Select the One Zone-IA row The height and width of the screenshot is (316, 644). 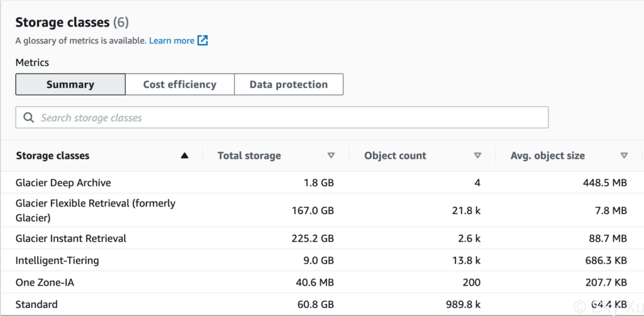click(x=322, y=282)
